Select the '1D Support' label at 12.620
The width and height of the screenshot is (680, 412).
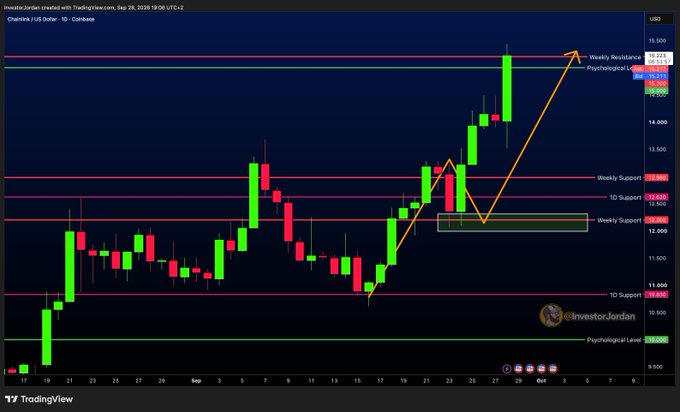625,197
